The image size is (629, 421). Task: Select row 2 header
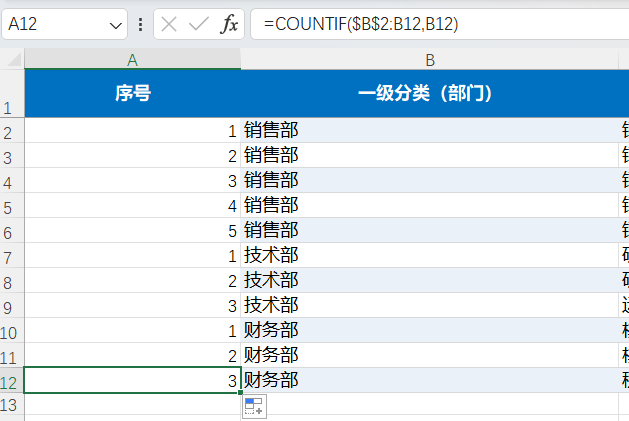12,130
